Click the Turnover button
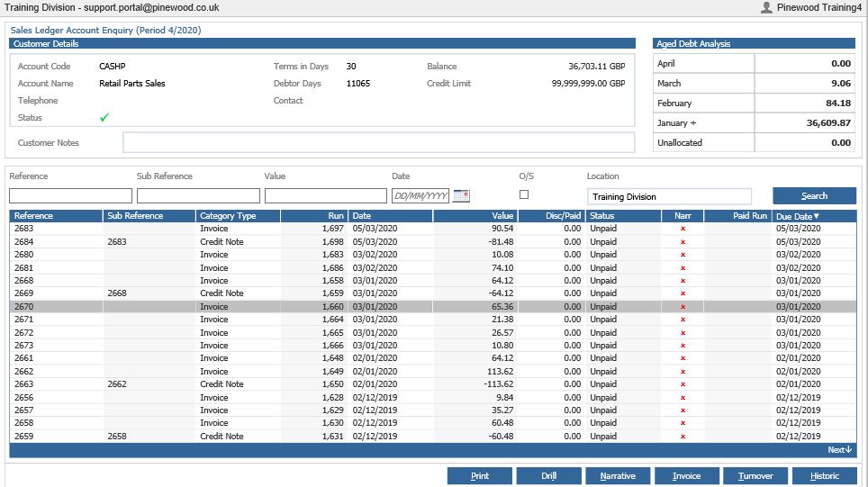This screenshot has height=487, width=868. click(x=755, y=476)
